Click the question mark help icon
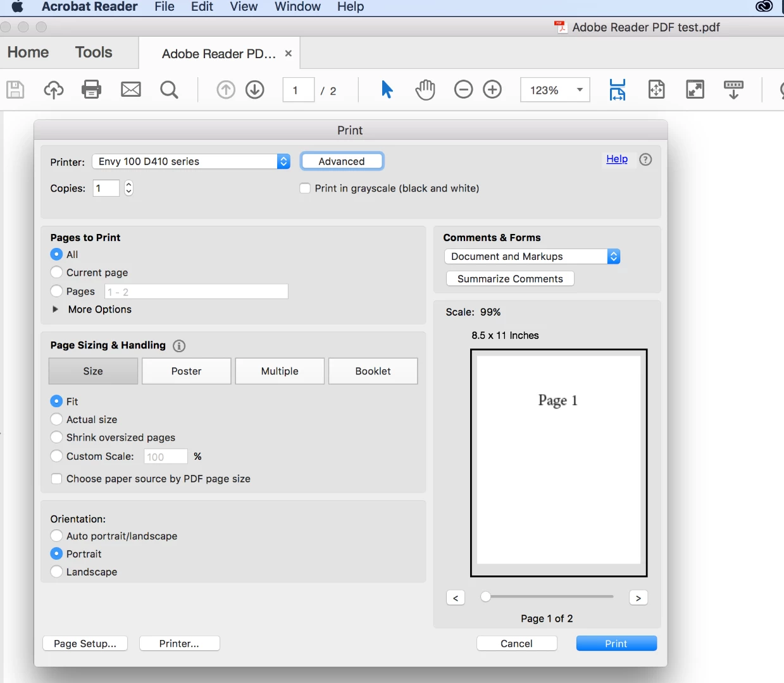 click(x=645, y=159)
